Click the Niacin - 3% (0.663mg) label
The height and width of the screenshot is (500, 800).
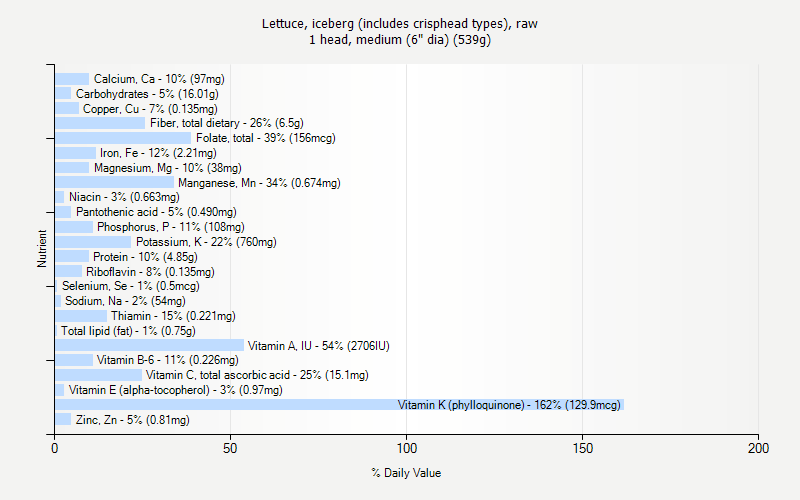[x=124, y=197]
